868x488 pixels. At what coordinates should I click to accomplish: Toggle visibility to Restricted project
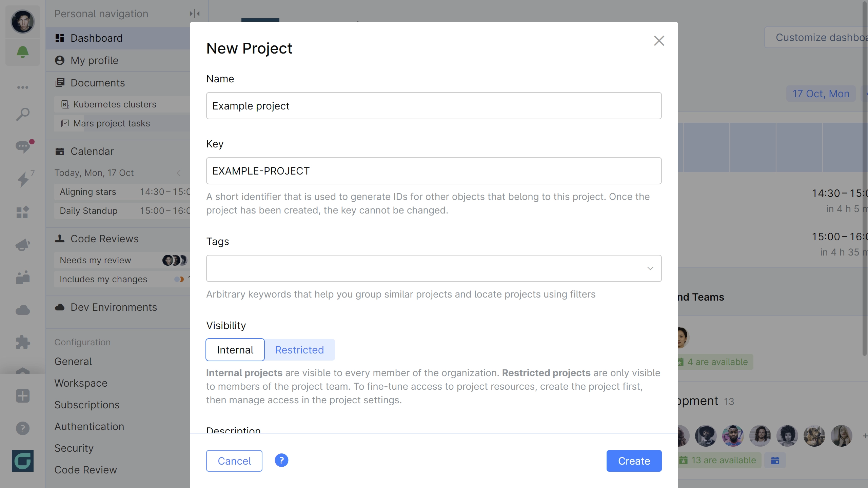299,349
